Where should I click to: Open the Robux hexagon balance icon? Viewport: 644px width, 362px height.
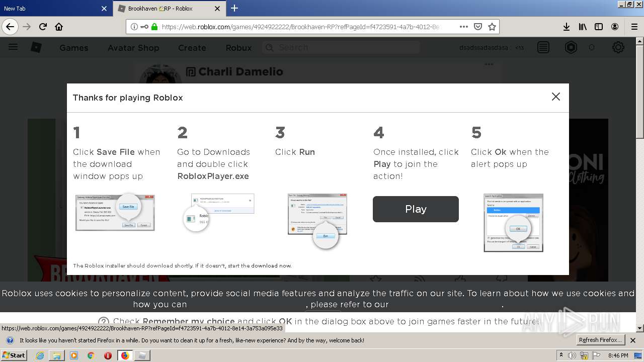coord(571,47)
